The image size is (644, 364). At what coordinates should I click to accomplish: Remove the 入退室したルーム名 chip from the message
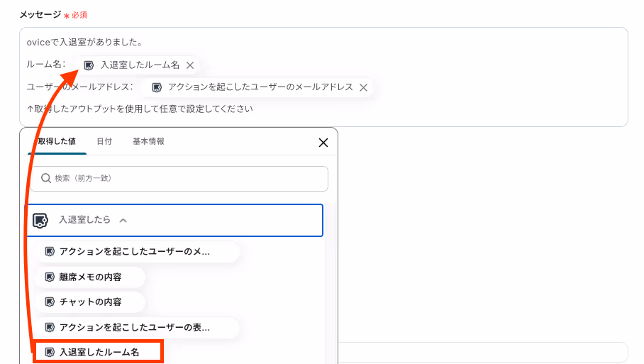click(190, 65)
